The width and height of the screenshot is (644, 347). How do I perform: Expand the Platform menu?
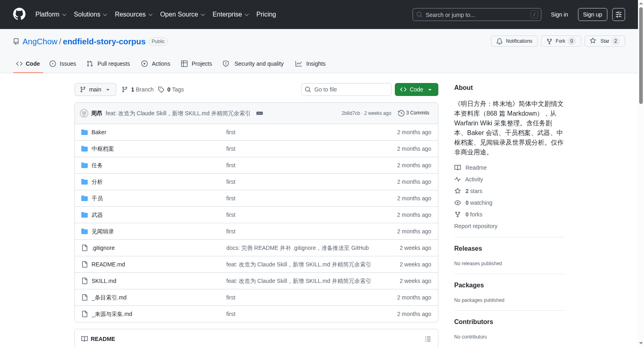point(51,15)
